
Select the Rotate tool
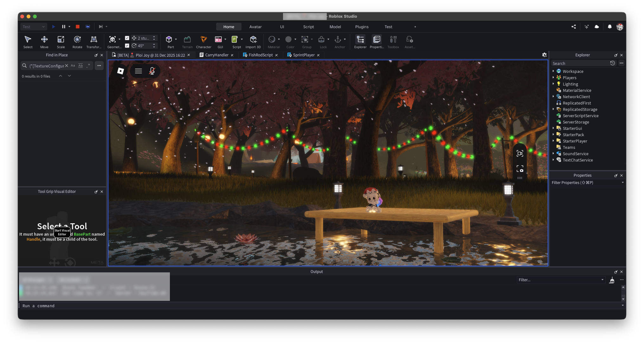point(77,39)
